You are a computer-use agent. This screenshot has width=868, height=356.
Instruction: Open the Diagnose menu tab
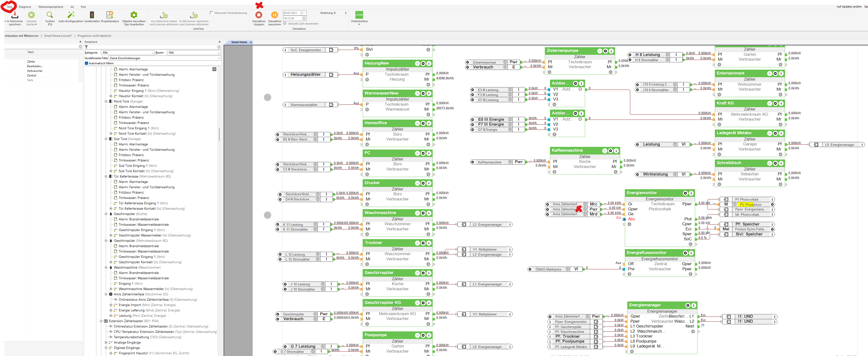click(25, 7)
